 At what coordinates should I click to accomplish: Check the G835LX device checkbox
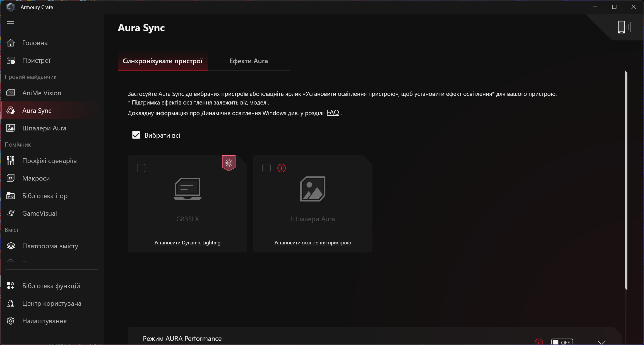[x=141, y=168]
